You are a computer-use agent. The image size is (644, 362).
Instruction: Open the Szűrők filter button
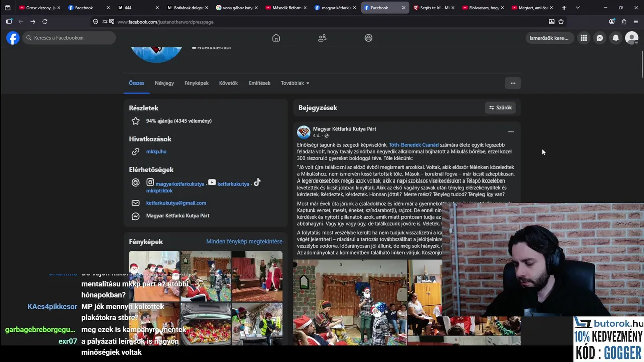(500, 108)
